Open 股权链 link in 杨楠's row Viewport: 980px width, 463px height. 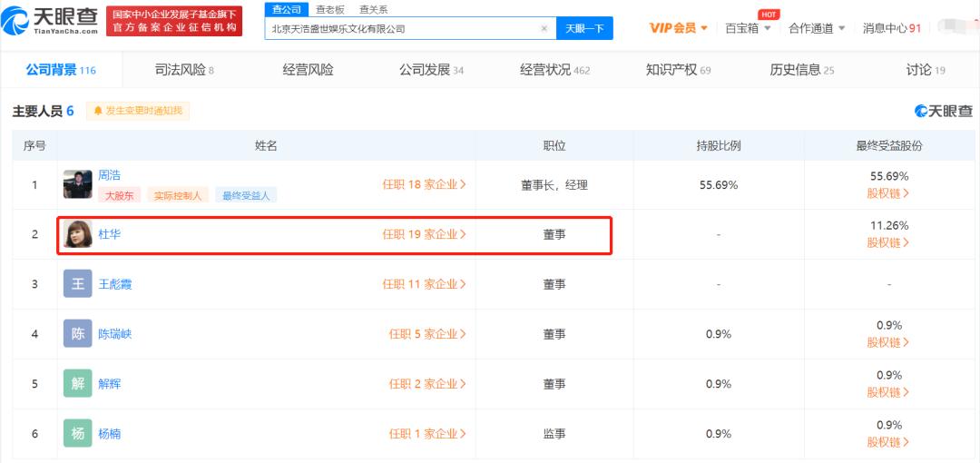coord(888,442)
